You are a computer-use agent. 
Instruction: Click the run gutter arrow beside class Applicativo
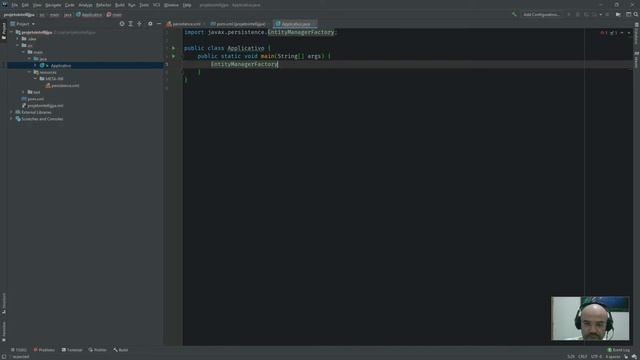[173, 48]
